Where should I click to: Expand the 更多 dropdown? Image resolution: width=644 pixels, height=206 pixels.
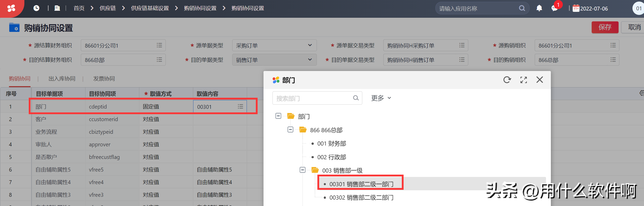[x=381, y=98]
